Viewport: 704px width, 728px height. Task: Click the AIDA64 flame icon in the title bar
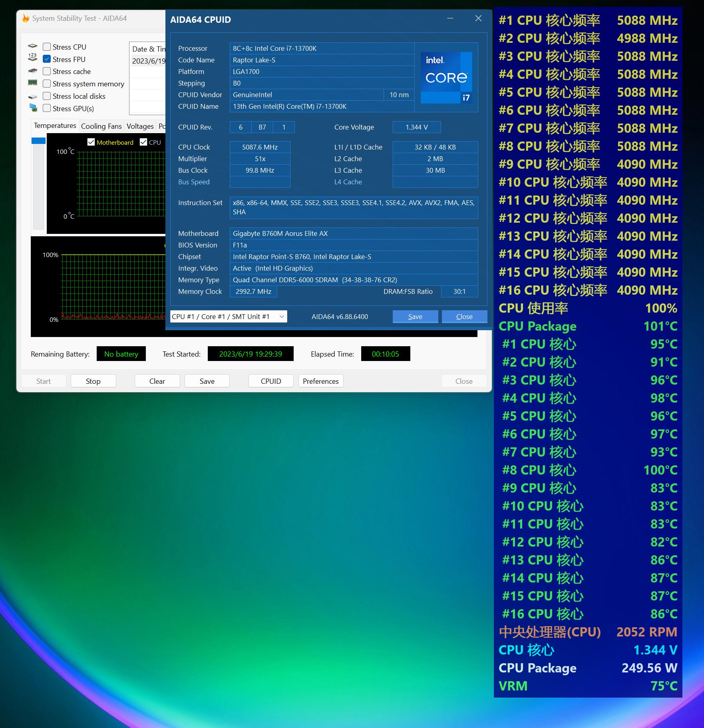(26, 18)
